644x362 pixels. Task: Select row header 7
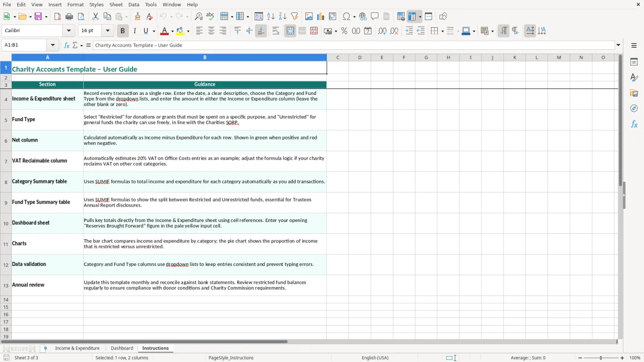6,161
